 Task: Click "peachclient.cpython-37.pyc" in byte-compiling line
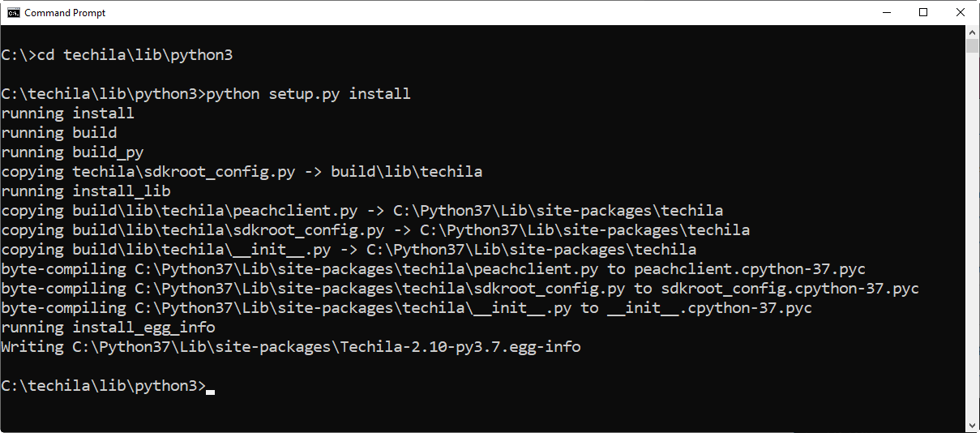(x=750, y=269)
